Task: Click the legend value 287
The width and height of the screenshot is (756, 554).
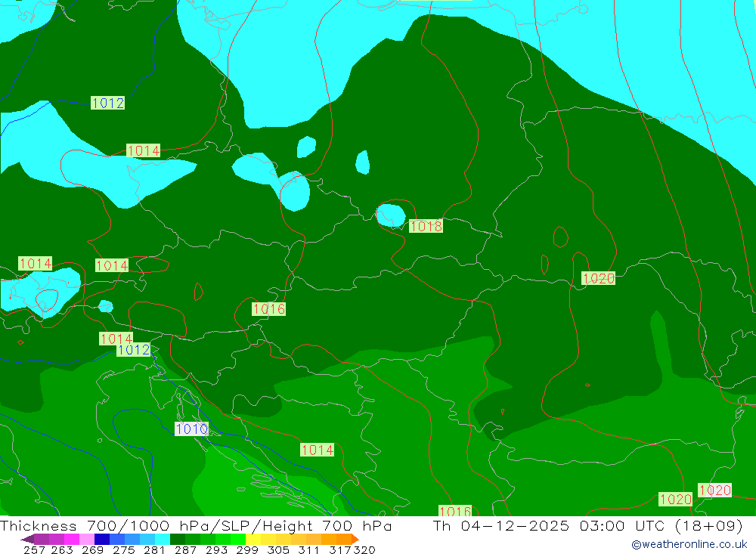Action: (x=185, y=549)
